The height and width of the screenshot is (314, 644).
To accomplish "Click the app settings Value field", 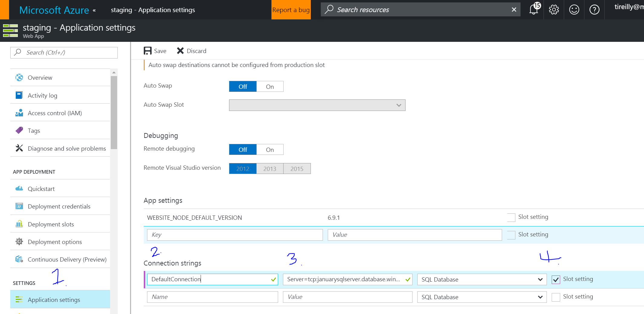I will click(x=415, y=235).
